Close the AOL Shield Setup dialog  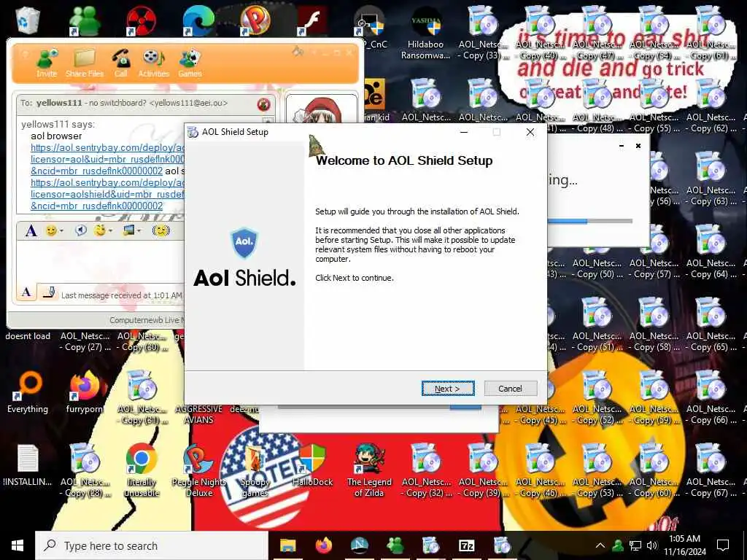click(x=530, y=132)
